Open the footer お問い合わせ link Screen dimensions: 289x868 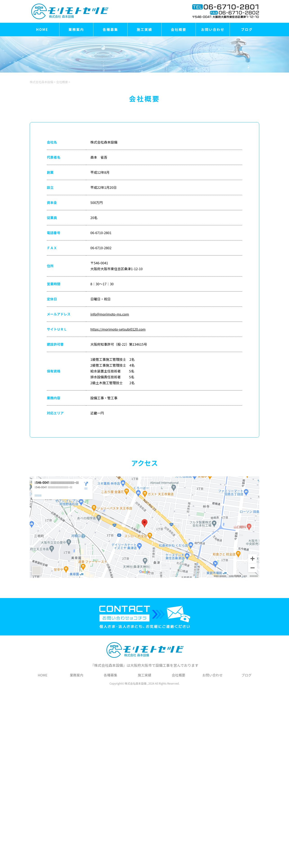212,675
